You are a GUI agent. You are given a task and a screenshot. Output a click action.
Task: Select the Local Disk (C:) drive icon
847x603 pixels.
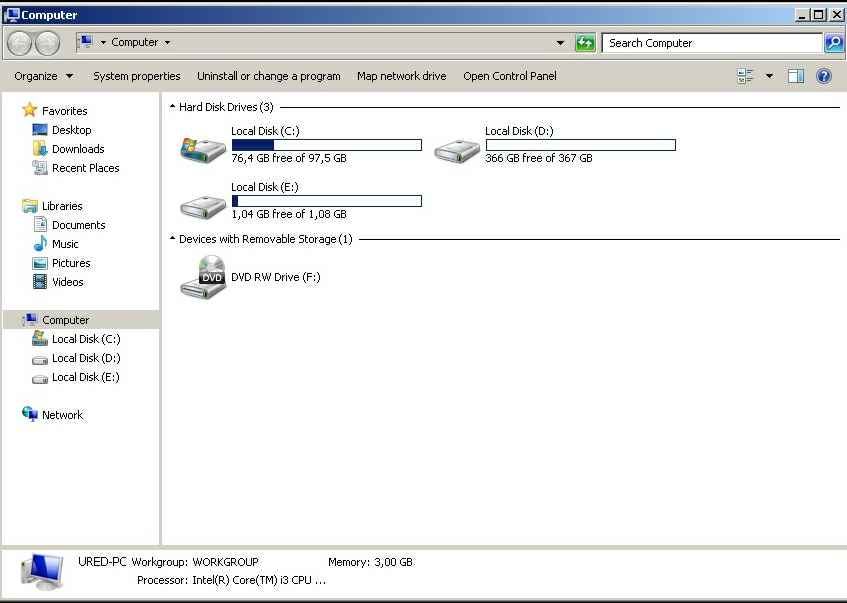203,149
